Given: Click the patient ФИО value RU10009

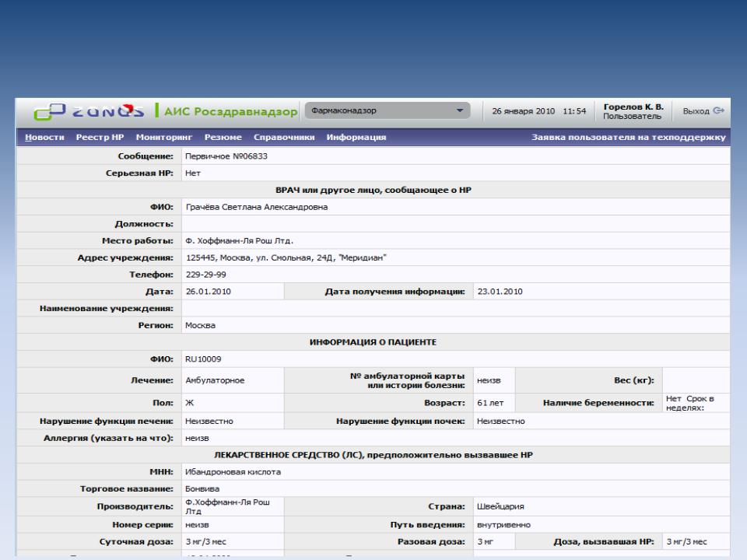Looking at the screenshot, I should [201, 359].
